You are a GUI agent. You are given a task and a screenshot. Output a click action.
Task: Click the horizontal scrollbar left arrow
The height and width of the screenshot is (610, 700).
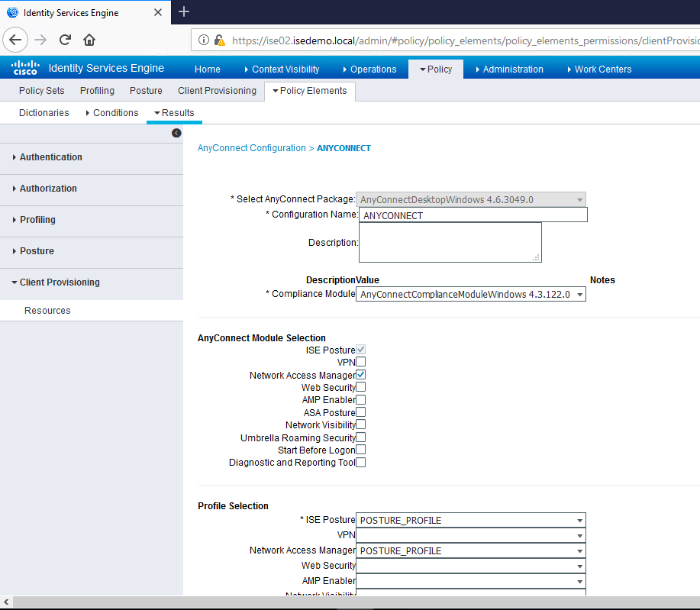tap(6, 602)
